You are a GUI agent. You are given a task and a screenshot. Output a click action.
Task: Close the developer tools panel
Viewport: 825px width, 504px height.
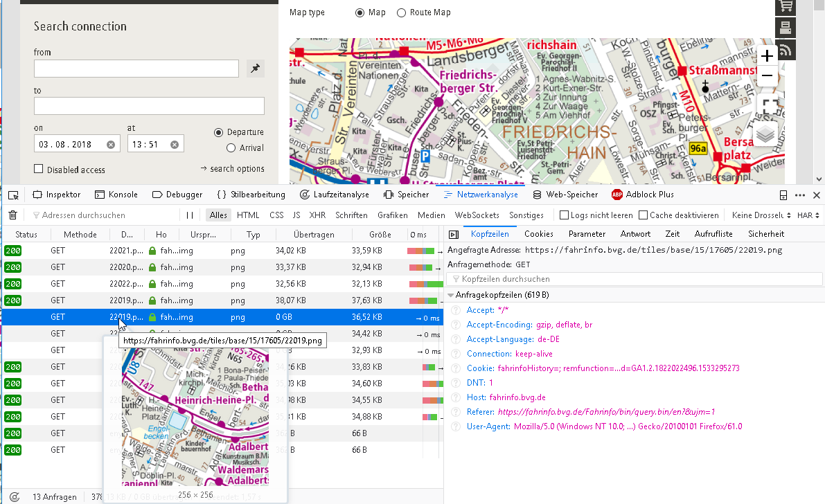pos(817,195)
